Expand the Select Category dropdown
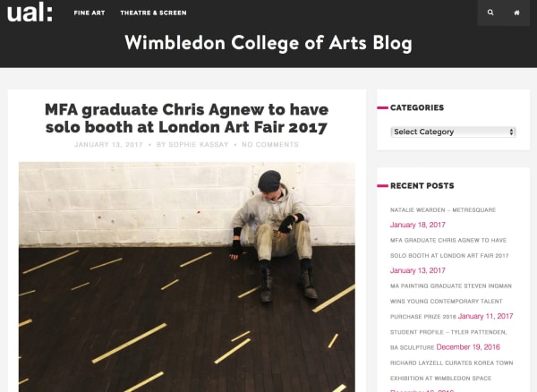The width and height of the screenshot is (537, 392). (453, 132)
